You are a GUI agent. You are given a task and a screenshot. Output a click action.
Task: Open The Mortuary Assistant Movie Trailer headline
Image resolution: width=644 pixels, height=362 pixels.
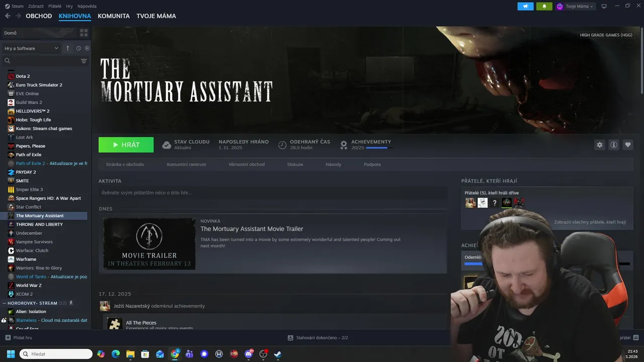(252, 229)
